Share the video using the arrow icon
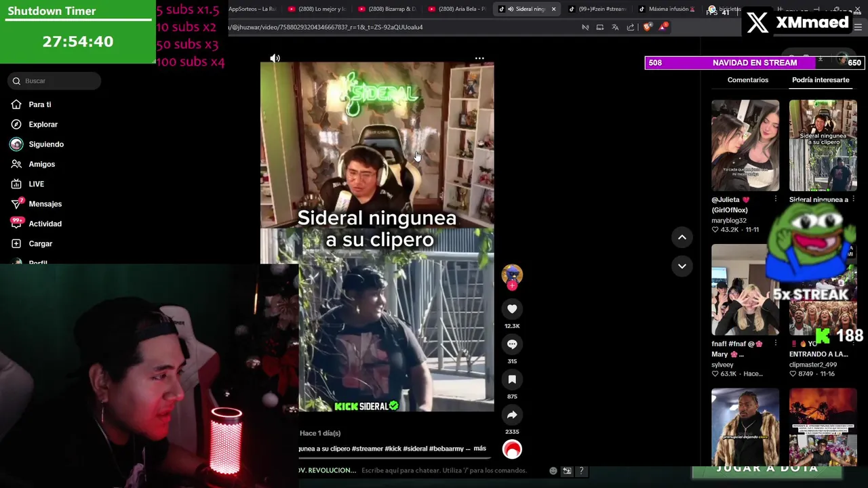 click(x=512, y=415)
